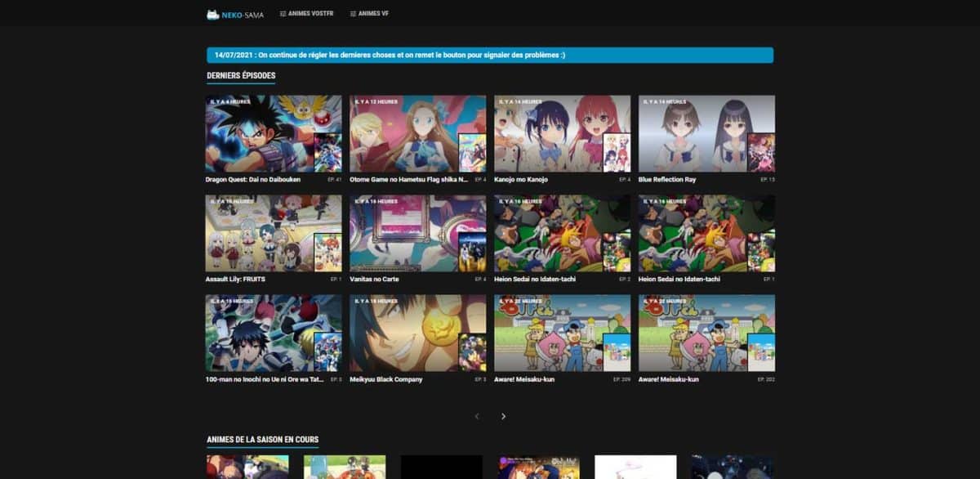The image size is (980, 479).
Task: Click Aware! Meisaku-kun title for EP. 202
Action: click(x=669, y=379)
